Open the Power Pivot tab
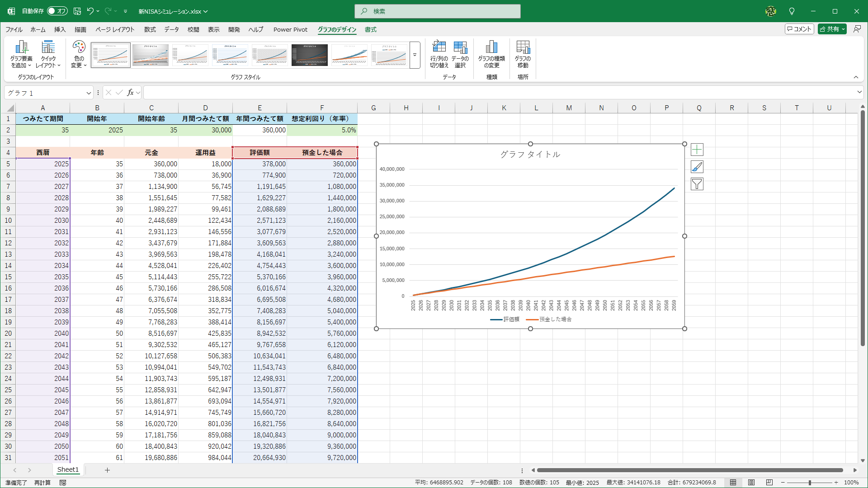Viewport: 868px width, 488px height. click(290, 30)
